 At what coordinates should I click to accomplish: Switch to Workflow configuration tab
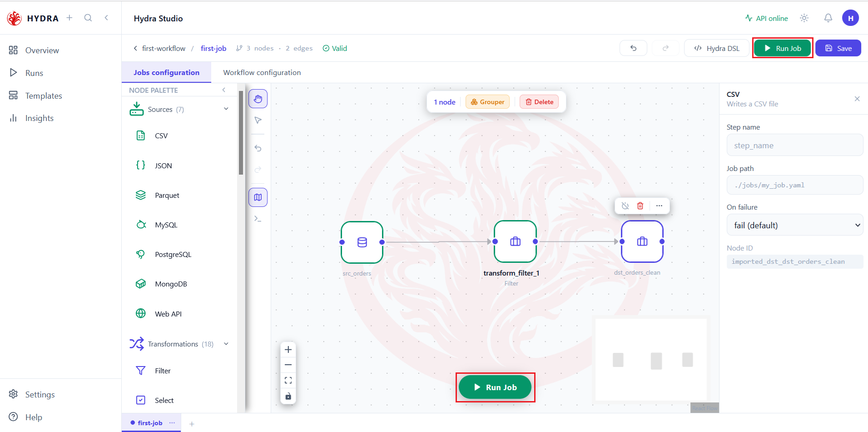point(262,72)
